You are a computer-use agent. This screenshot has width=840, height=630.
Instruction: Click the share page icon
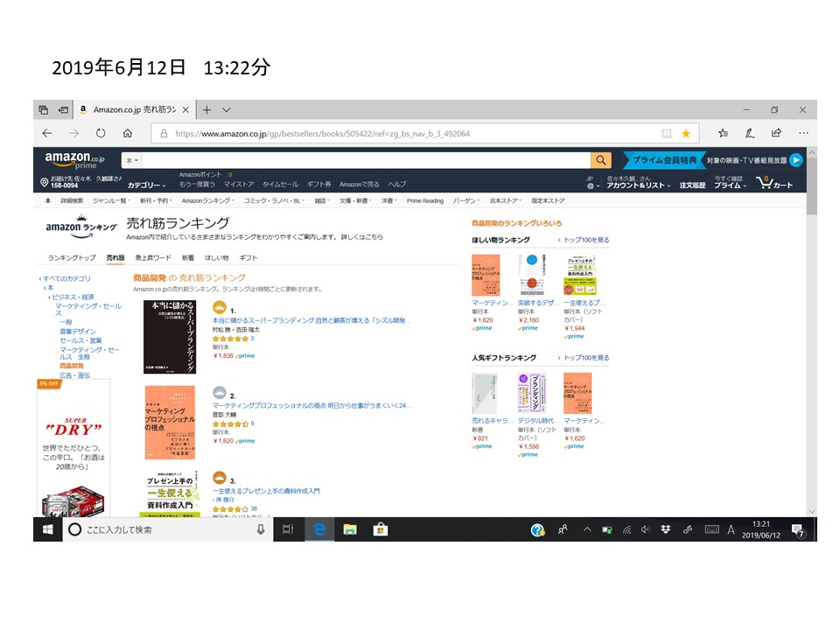(776, 133)
